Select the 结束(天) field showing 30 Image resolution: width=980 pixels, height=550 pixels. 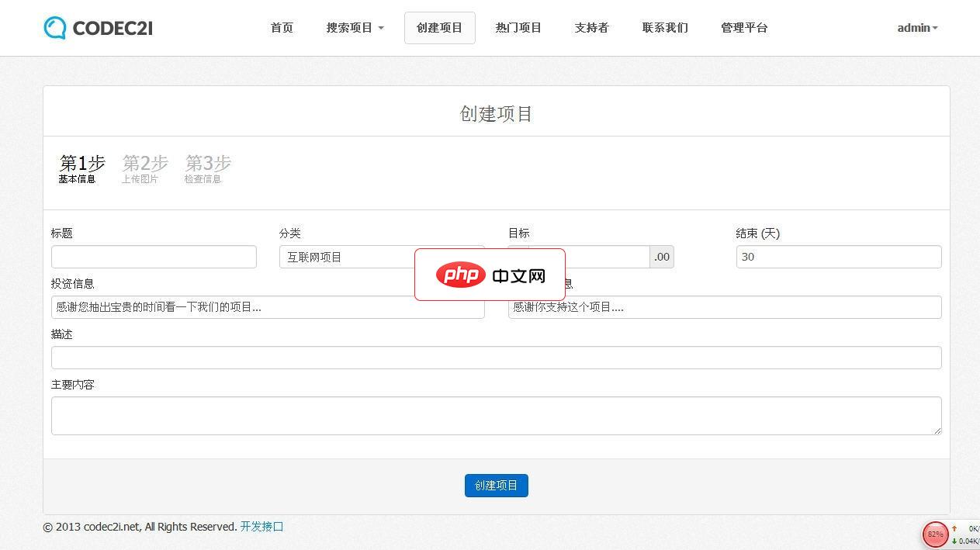coord(838,257)
